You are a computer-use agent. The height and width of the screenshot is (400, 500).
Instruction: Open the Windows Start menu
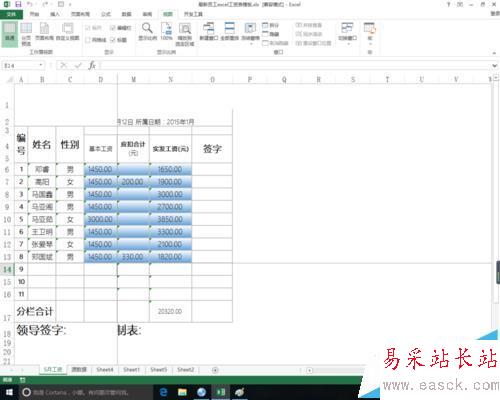[9, 392]
